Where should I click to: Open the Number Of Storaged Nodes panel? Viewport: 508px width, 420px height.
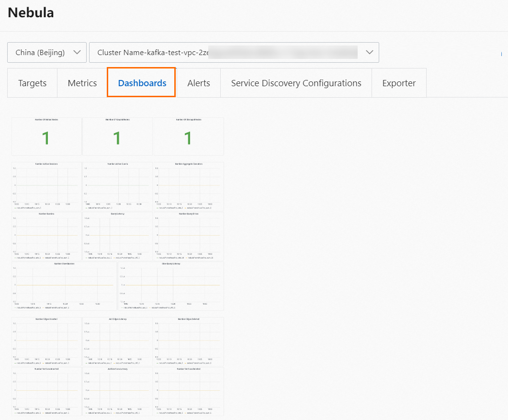(189, 136)
